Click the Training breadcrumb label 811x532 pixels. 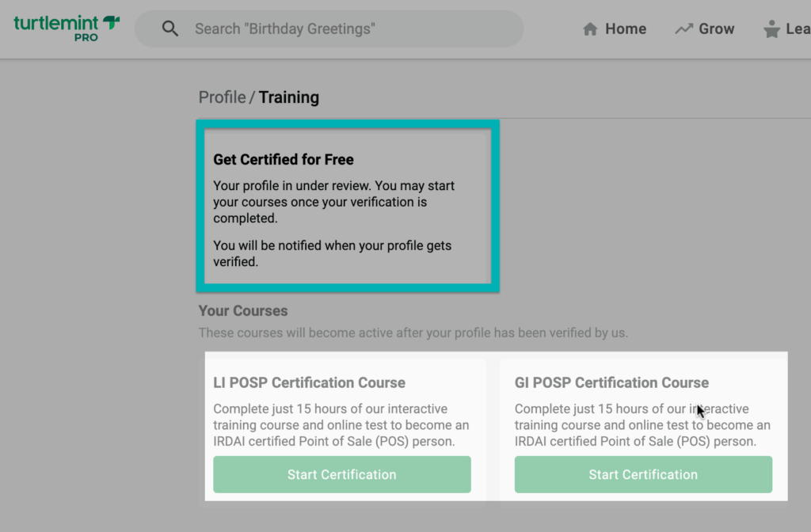288,97
